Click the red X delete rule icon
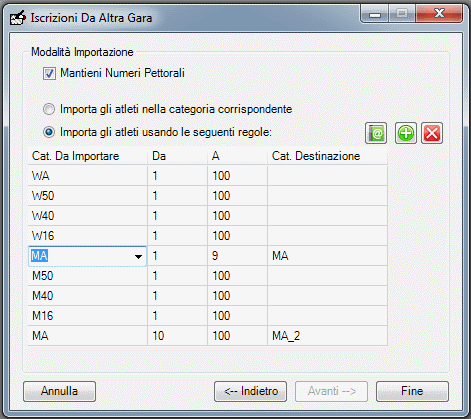The height and width of the screenshot is (419, 471). [x=432, y=133]
